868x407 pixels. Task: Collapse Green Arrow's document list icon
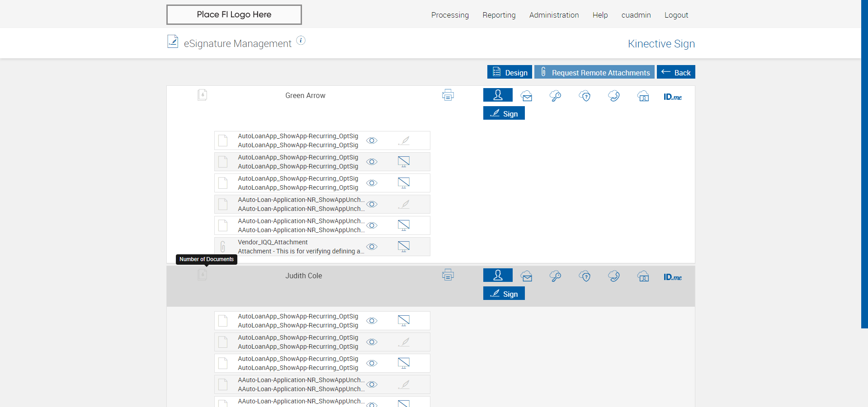[x=202, y=95]
